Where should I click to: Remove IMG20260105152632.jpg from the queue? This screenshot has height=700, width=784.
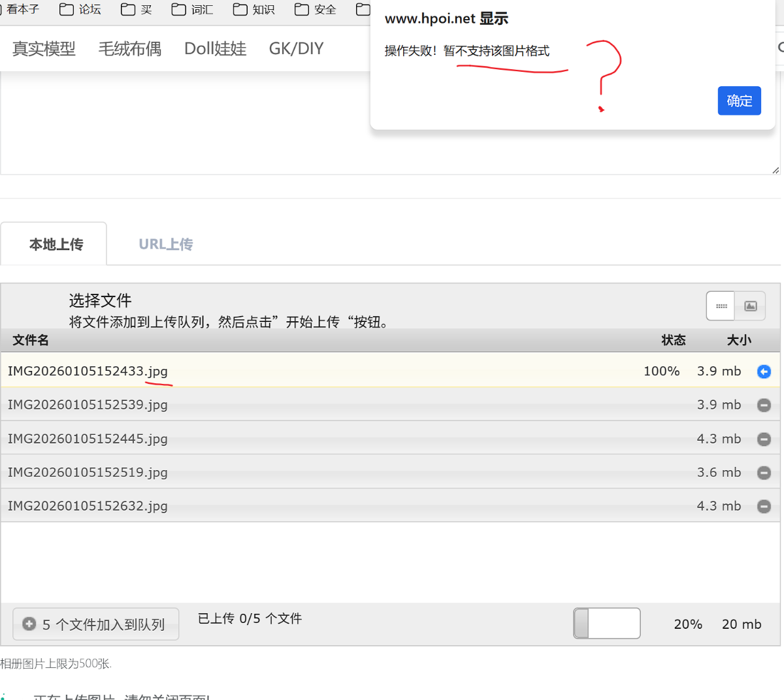(764, 506)
